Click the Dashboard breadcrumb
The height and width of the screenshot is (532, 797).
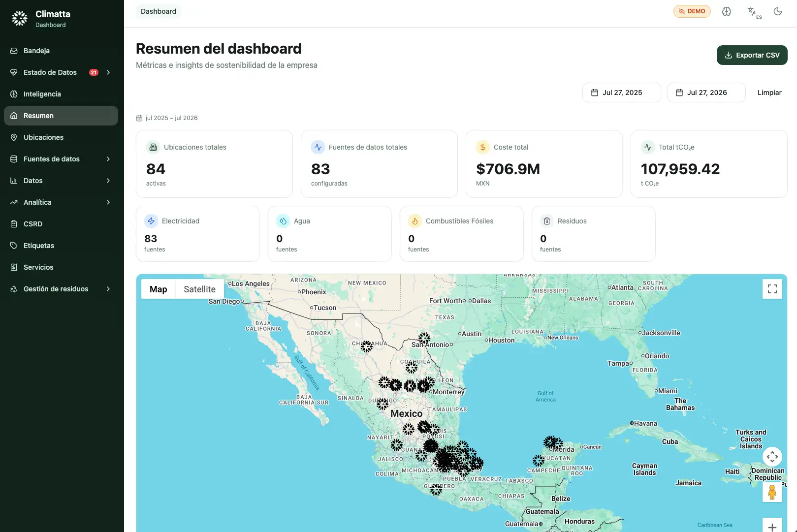tap(159, 11)
